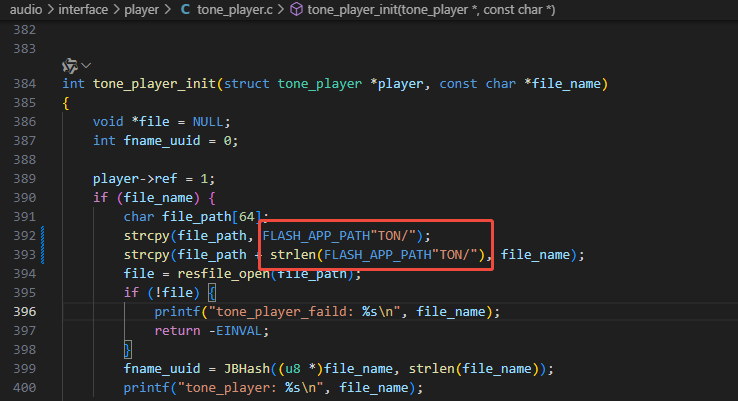Click line number 396 in the gutter
The image size is (738, 401).
[24, 312]
